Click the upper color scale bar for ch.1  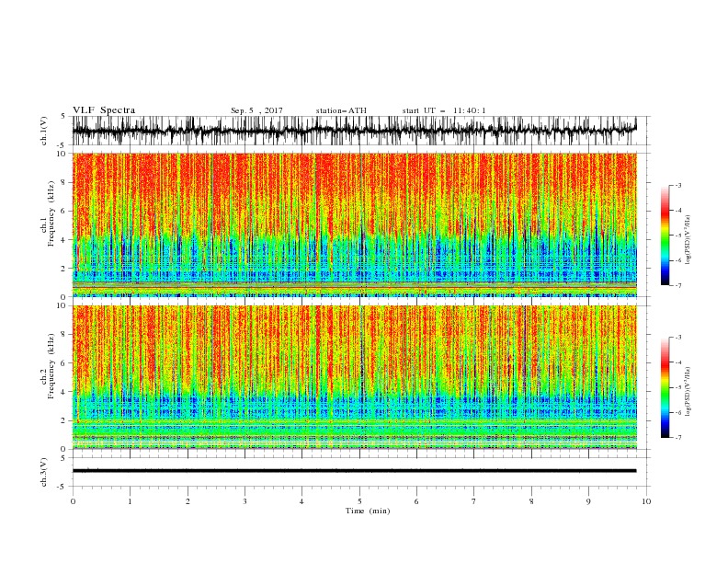pyautogui.click(x=665, y=236)
